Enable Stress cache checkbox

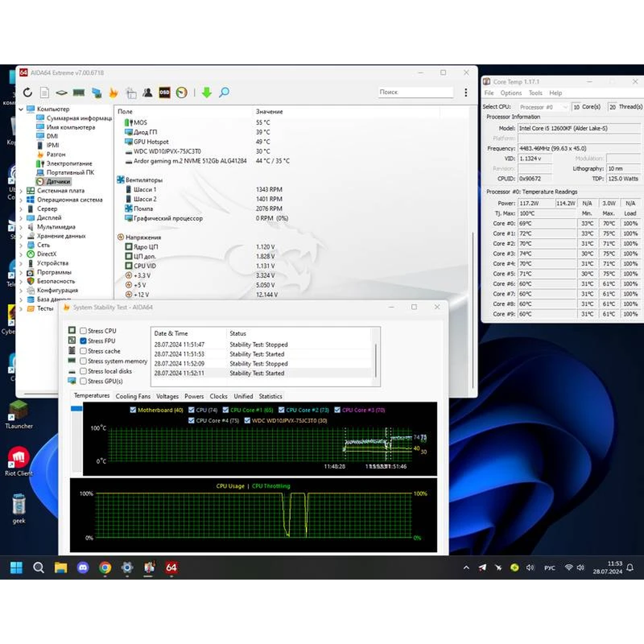click(83, 351)
